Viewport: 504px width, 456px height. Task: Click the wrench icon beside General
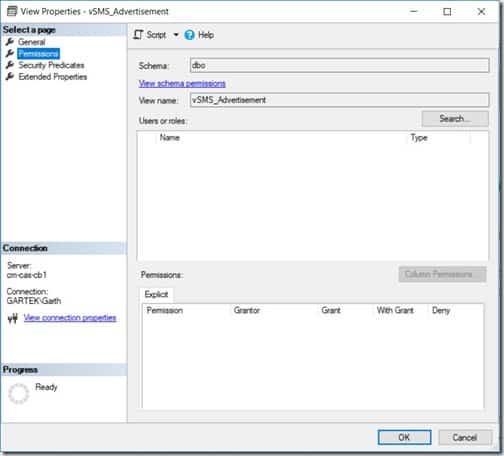[10, 42]
